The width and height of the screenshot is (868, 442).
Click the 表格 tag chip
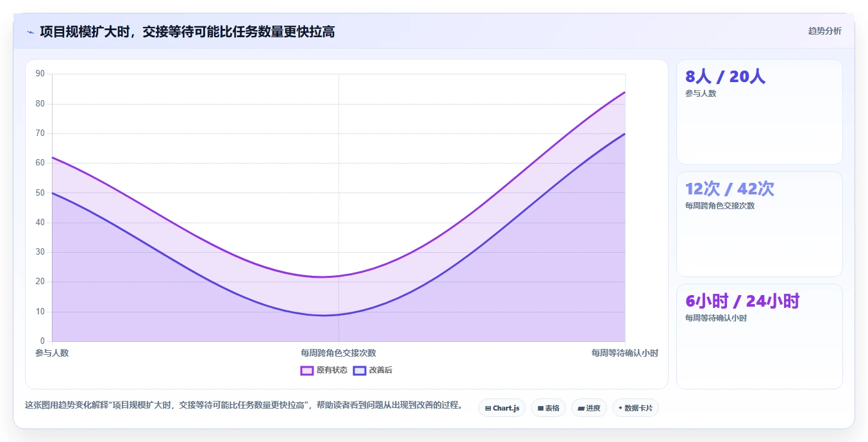pos(548,408)
